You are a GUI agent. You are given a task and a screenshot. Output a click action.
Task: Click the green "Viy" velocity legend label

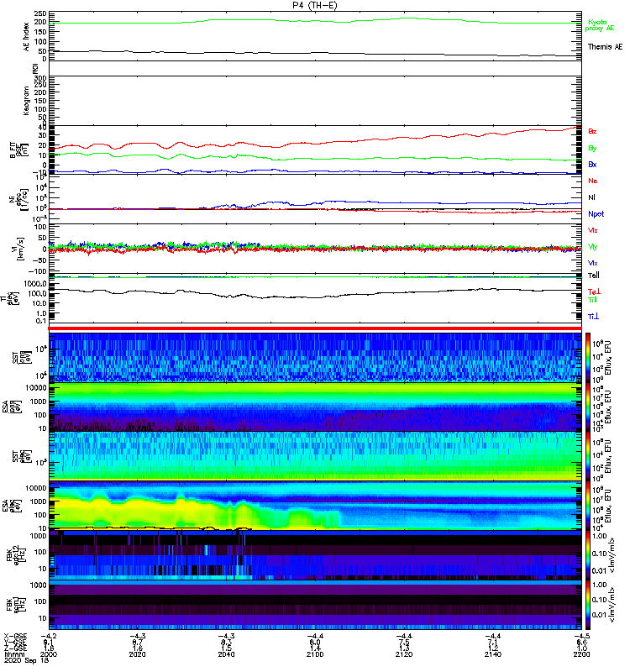pos(593,247)
